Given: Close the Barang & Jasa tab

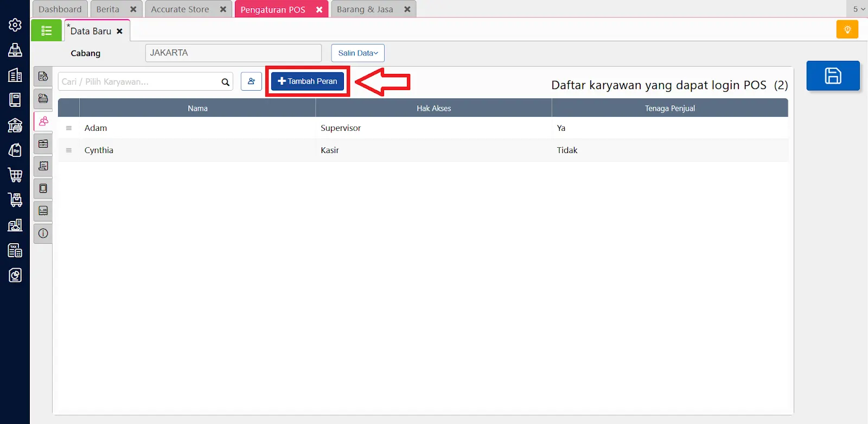Looking at the screenshot, I should [407, 9].
